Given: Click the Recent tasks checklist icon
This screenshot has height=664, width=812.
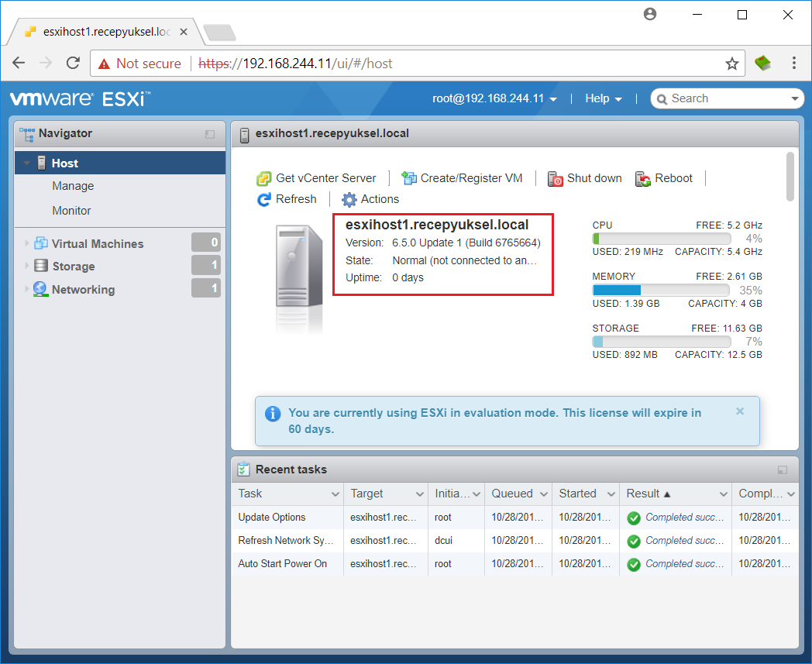Looking at the screenshot, I should click(243, 470).
